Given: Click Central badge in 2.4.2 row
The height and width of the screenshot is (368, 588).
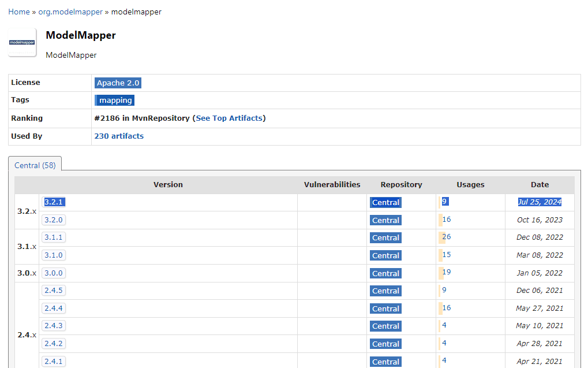Looking at the screenshot, I should coord(385,344).
